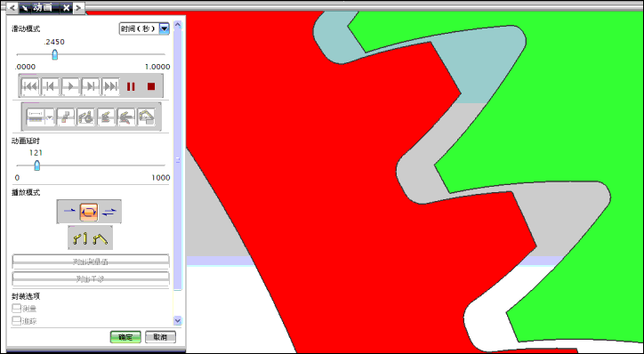
Task: Click the left arrow beside the 动画 tab
Action: tap(12, 8)
